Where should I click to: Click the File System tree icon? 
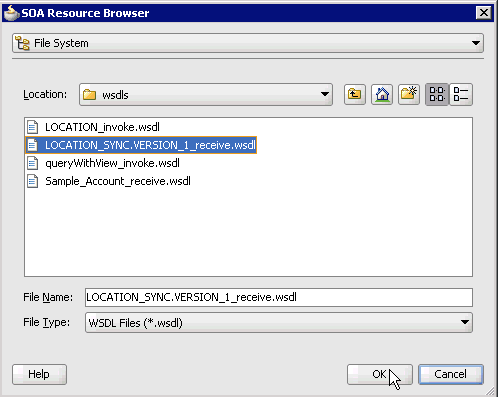click(x=23, y=43)
